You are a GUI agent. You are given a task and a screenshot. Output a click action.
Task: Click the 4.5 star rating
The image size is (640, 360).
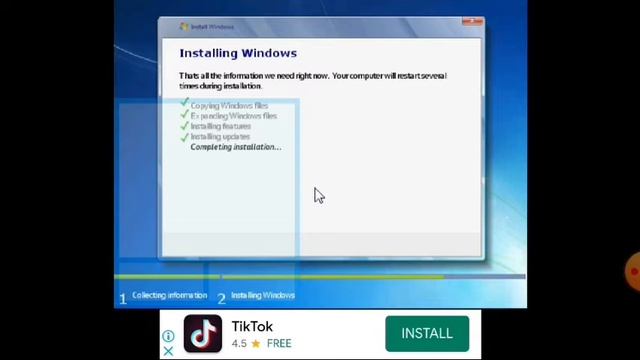(x=246, y=344)
